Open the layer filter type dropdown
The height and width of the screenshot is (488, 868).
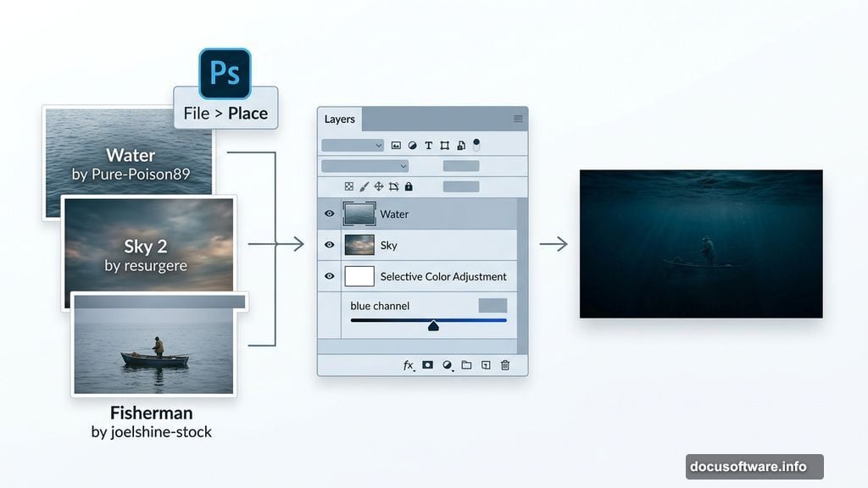click(351, 145)
